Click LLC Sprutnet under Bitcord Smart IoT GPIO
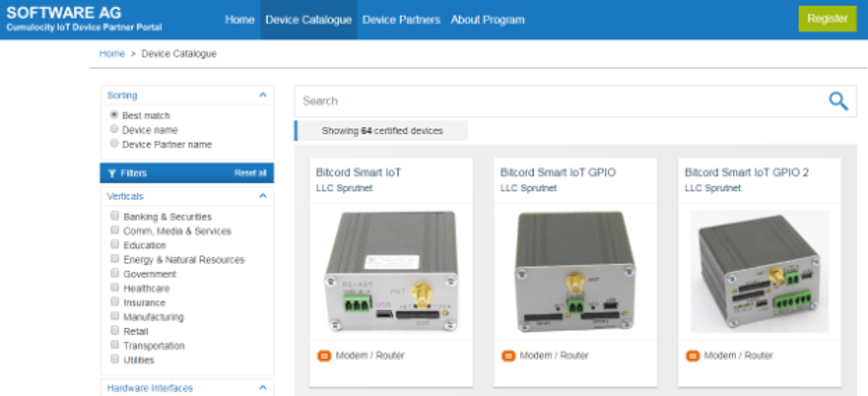Viewport: 868px width, 396px height. (528, 188)
